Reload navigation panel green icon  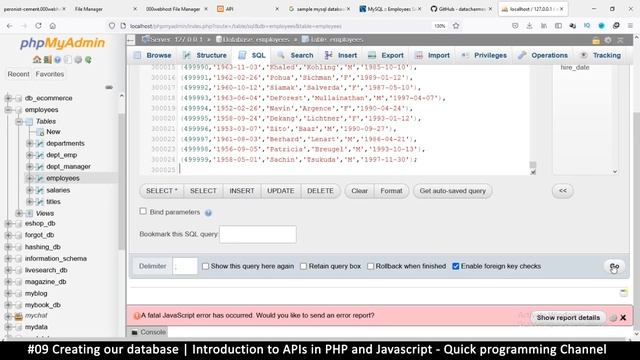coord(88,60)
